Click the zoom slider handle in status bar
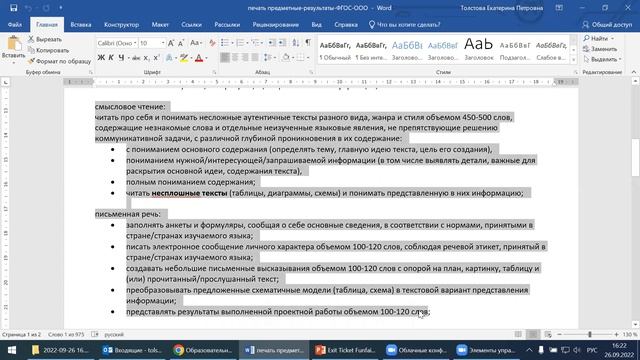Screen dimensions: 640x360 click(x=590, y=334)
